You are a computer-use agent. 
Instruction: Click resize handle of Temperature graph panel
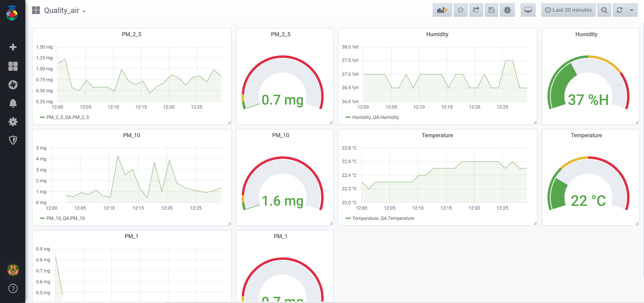[535, 223]
